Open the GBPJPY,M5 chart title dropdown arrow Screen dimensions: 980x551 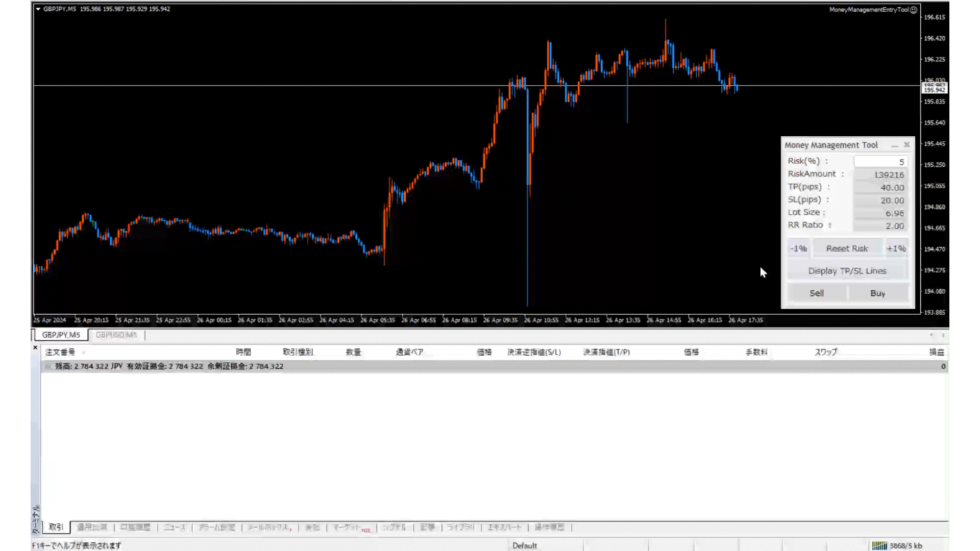click(38, 9)
